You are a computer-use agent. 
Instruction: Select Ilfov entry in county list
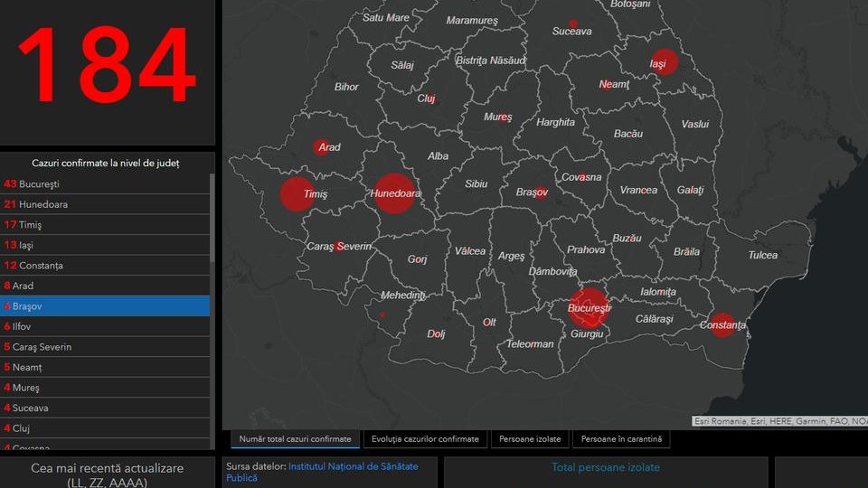105,326
